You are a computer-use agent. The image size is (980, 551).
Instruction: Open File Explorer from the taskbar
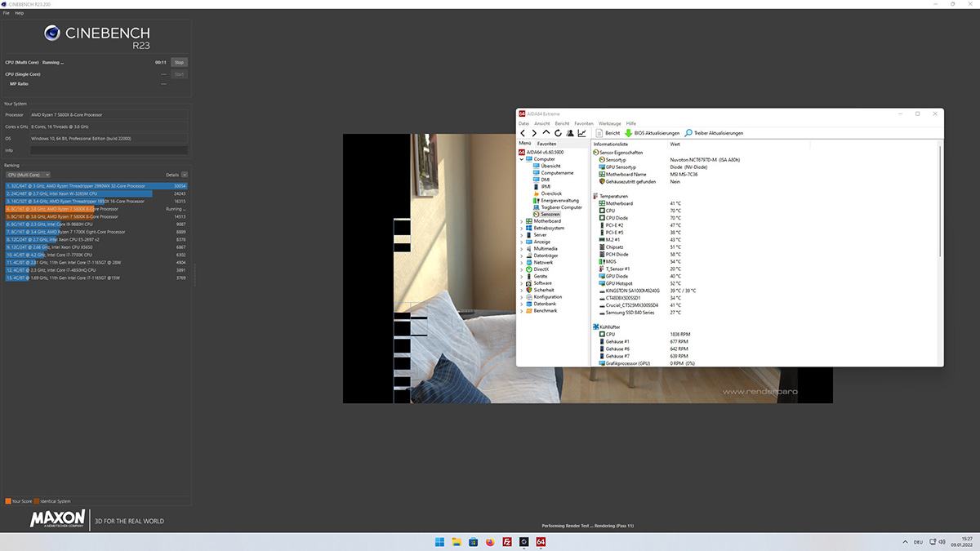pyautogui.click(x=457, y=541)
